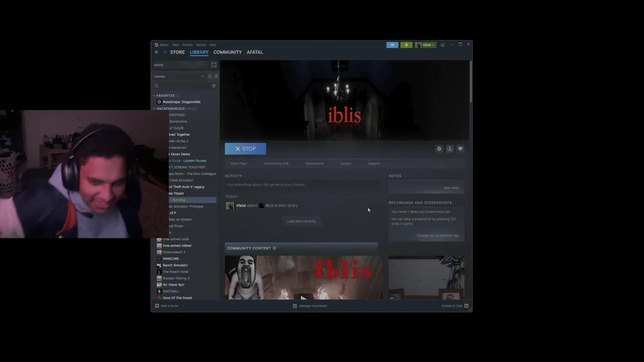
Task: Select Overcooked! 2 in game list
Action: tap(174, 252)
